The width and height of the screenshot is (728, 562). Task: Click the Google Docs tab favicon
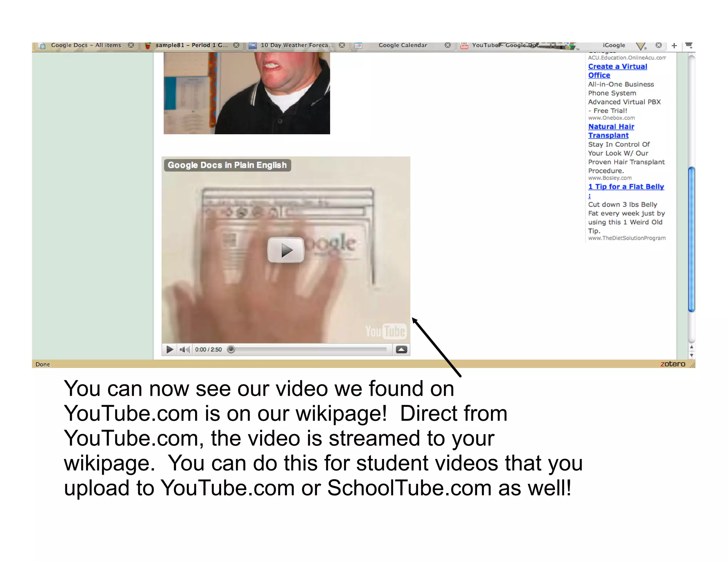pos(43,46)
